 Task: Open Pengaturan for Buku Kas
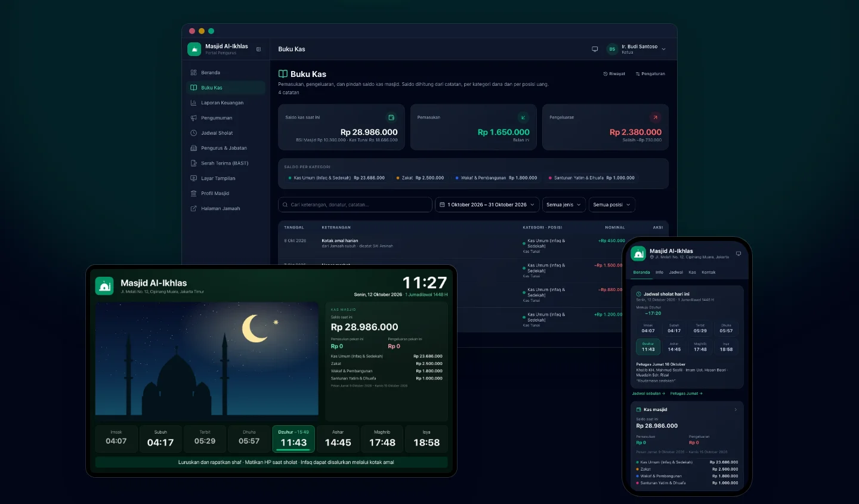point(650,74)
